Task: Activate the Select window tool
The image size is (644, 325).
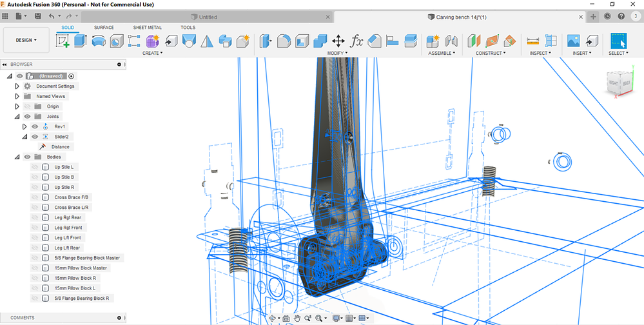Action: tap(618, 41)
